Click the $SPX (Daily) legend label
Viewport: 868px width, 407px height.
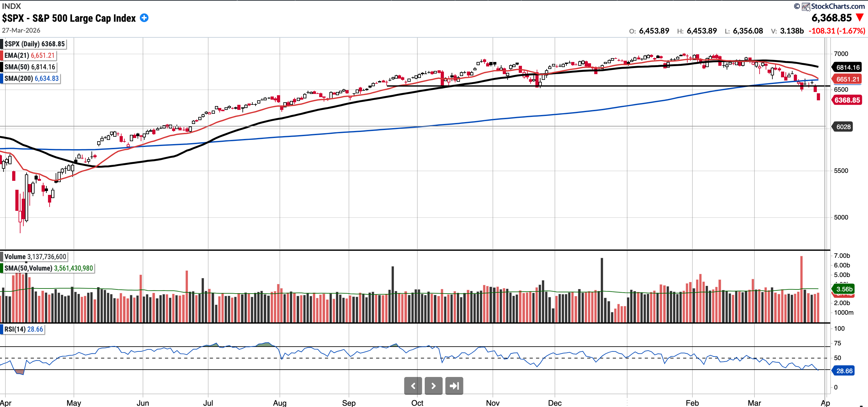(34, 44)
